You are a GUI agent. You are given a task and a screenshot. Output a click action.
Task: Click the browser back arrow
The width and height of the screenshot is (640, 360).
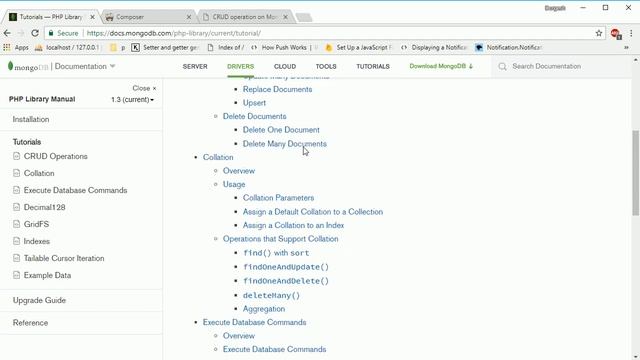7,33
